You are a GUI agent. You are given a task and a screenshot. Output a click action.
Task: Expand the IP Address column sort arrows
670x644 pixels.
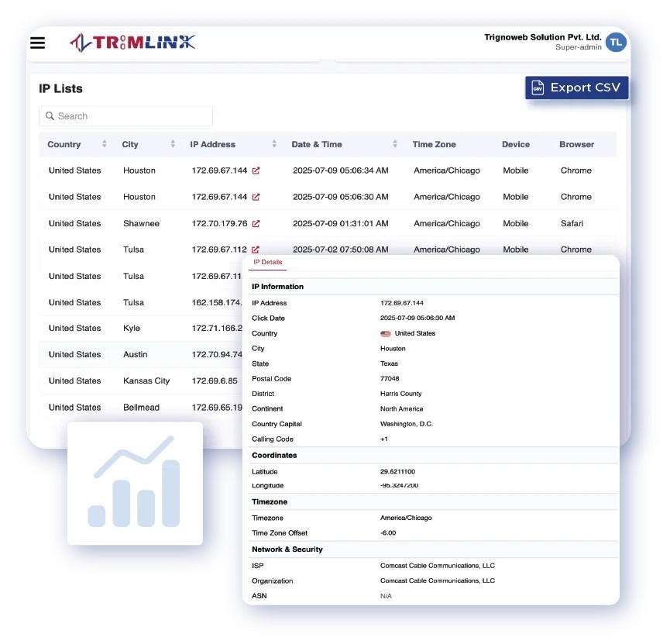[273, 144]
